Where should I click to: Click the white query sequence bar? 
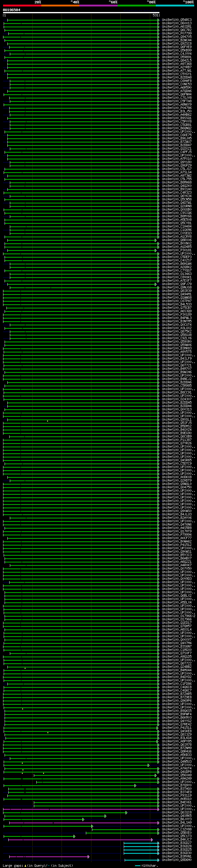(81, 12)
